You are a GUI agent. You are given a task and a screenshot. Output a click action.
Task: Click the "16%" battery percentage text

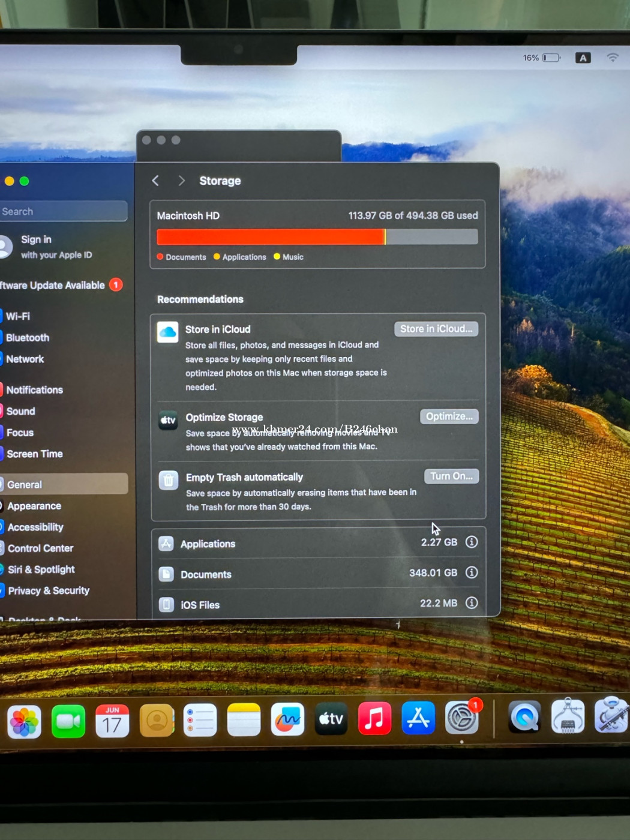tap(531, 58)
